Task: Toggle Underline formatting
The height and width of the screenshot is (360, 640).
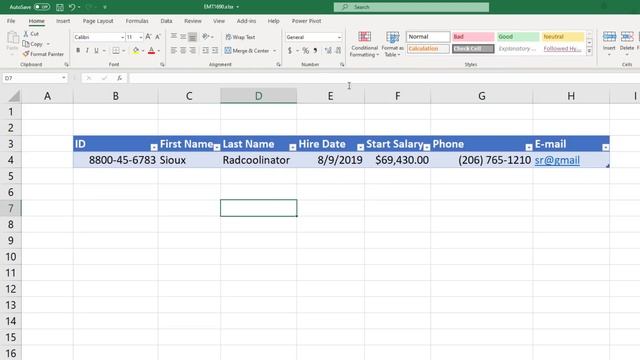Action: tap(97, 51)
